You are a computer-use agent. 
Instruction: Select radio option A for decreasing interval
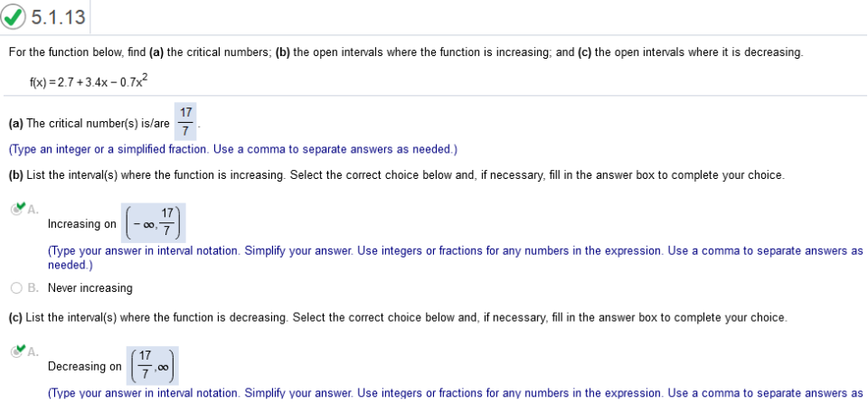(x=16, y=351)
